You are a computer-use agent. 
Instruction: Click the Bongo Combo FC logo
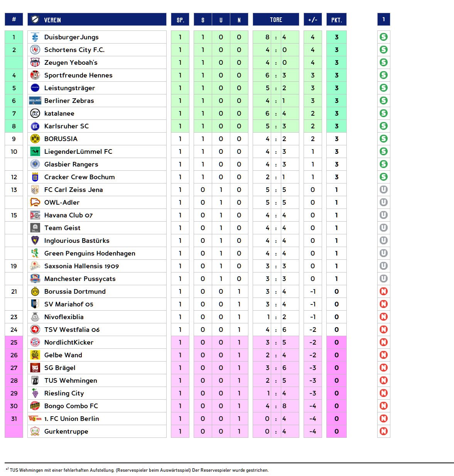(35, 406)
